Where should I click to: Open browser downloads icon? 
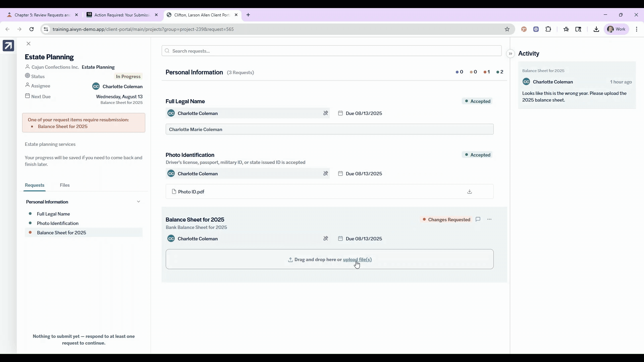[x=596, y=29]
